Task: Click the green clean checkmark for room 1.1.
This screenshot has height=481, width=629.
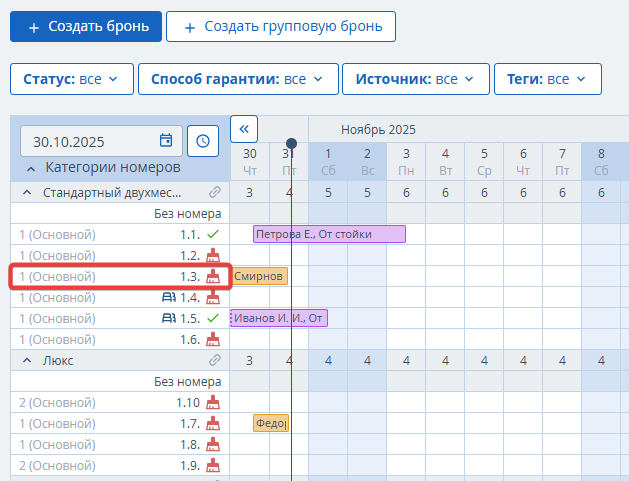Action: (x=212, y=234)
